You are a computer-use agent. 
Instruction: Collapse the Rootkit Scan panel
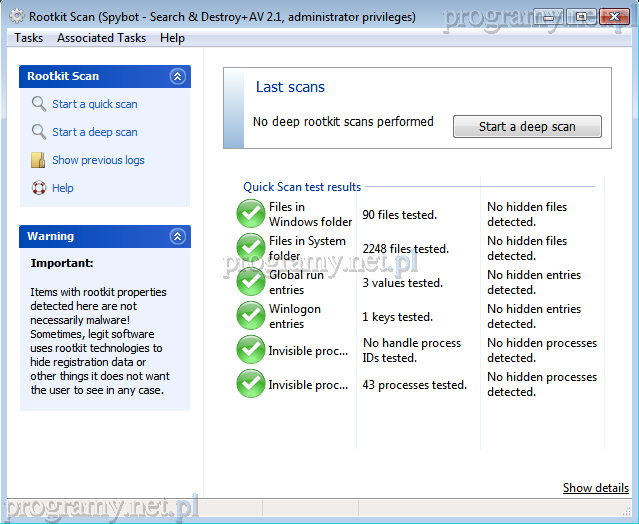click(177, 76)
